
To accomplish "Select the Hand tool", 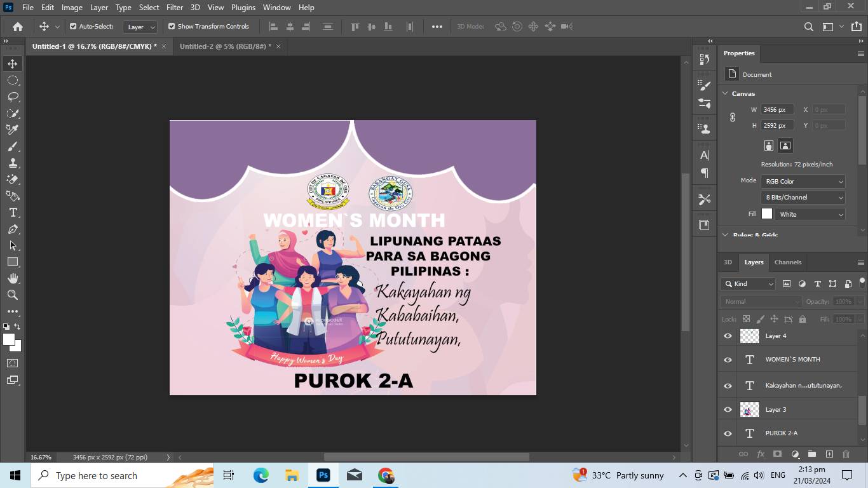I will click(x=13, y=278).
